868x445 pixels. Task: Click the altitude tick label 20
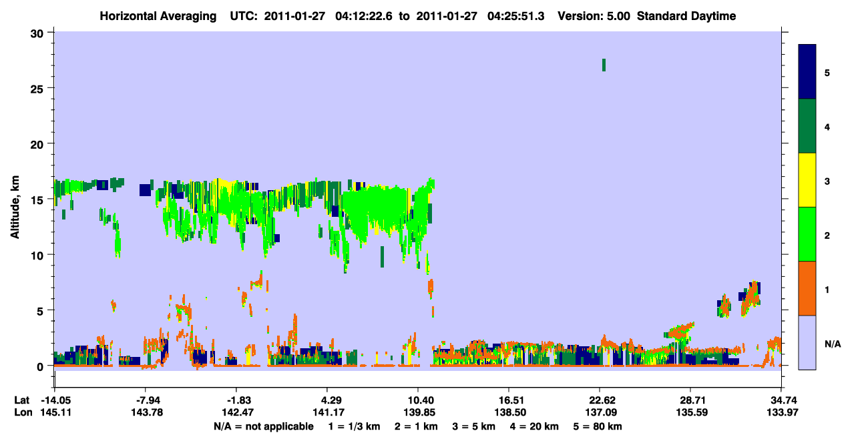coord(39,143)
